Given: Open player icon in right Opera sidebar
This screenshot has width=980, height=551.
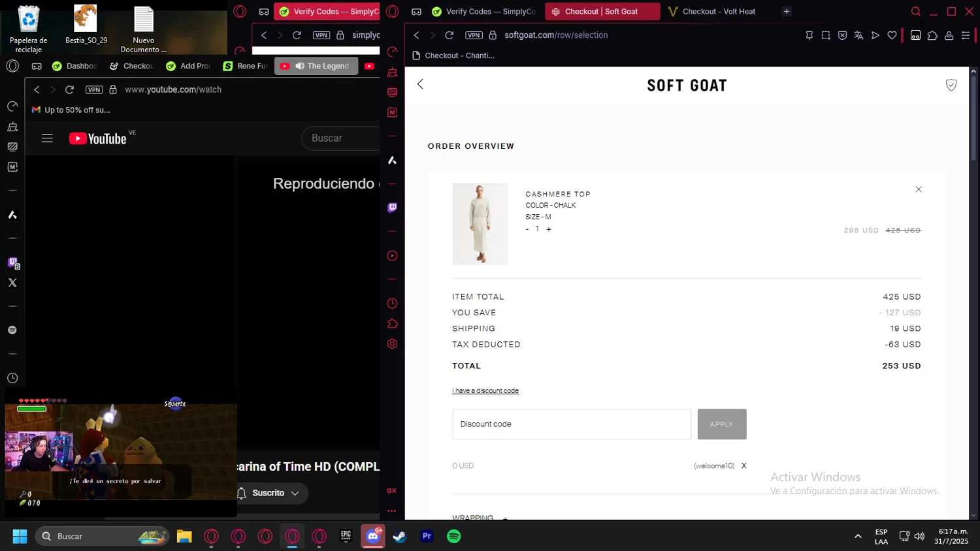Looking at the screenshot, I should tap(392, 256).
